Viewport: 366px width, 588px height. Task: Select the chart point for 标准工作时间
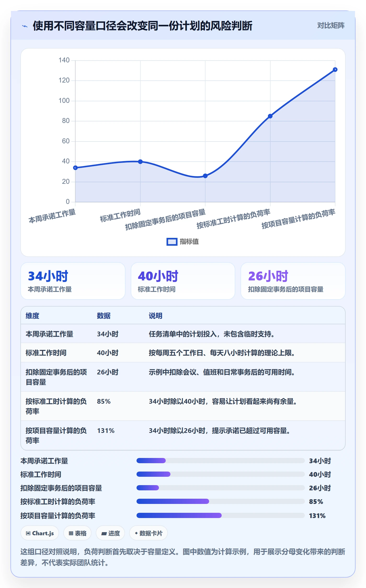pos(140,162)
